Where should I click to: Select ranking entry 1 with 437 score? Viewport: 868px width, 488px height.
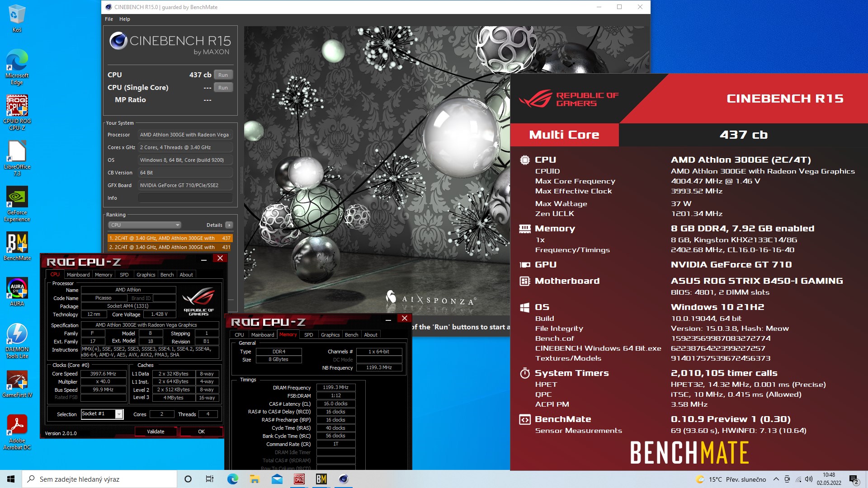click(x=170, y=238)
